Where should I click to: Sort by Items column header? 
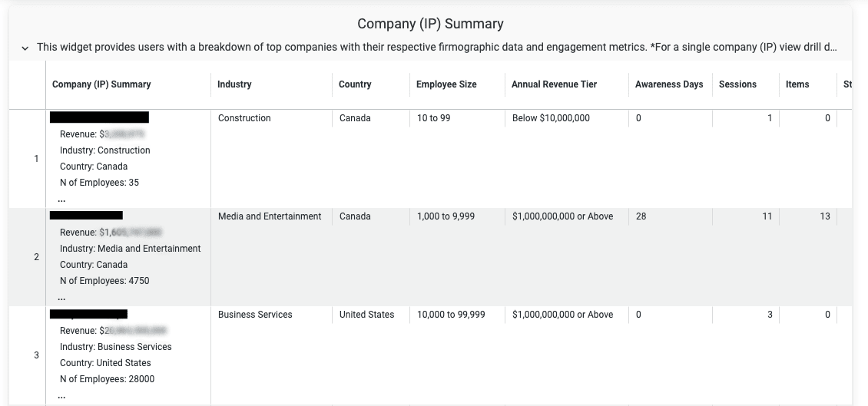pyautogui.click(x=797, y=84)
